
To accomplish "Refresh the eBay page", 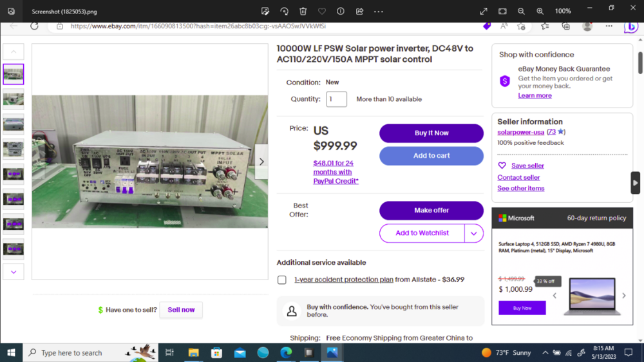I will pyautogui.click(x=34, y=26).
